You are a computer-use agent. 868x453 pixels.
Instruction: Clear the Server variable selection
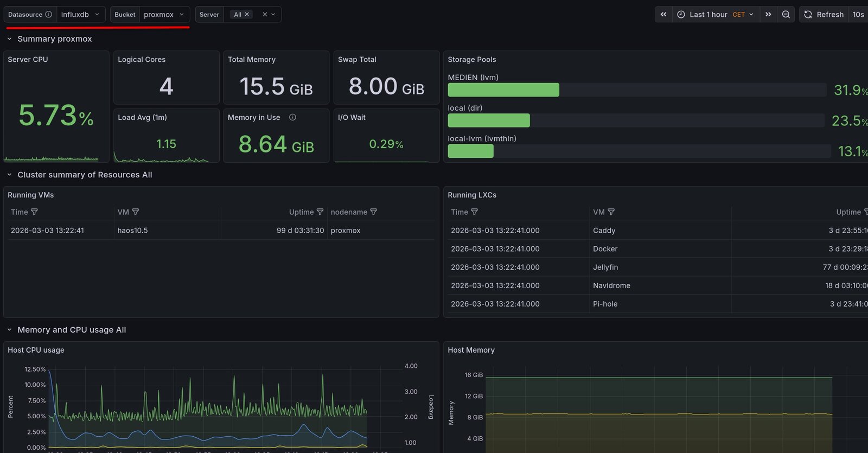coord(265,15)
